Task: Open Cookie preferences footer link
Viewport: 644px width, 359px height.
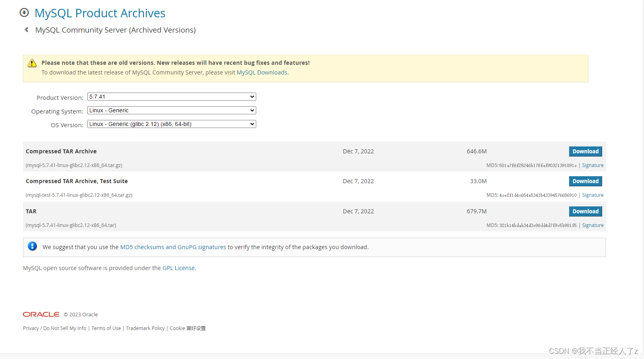Action: pyautogui.click(x=187, y=328)
